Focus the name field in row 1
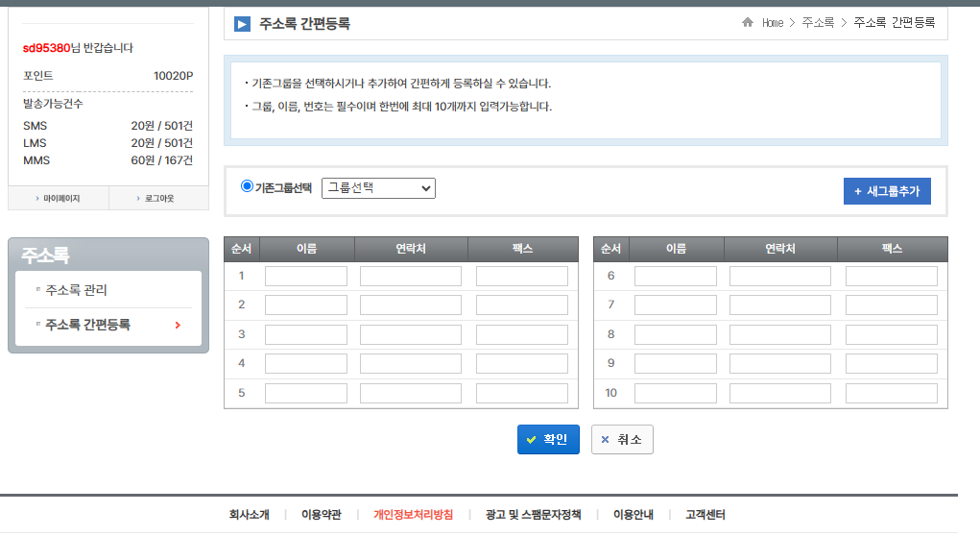 click(305, 277)
